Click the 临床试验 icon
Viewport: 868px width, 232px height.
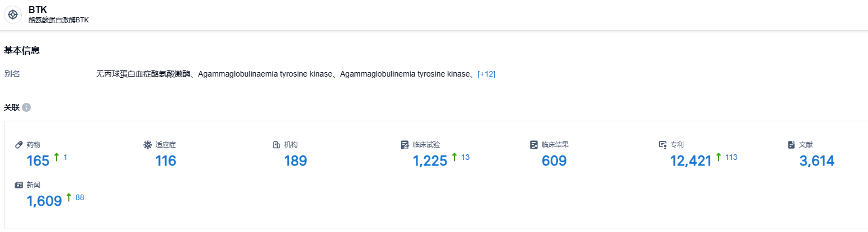[x=405, y=145]
